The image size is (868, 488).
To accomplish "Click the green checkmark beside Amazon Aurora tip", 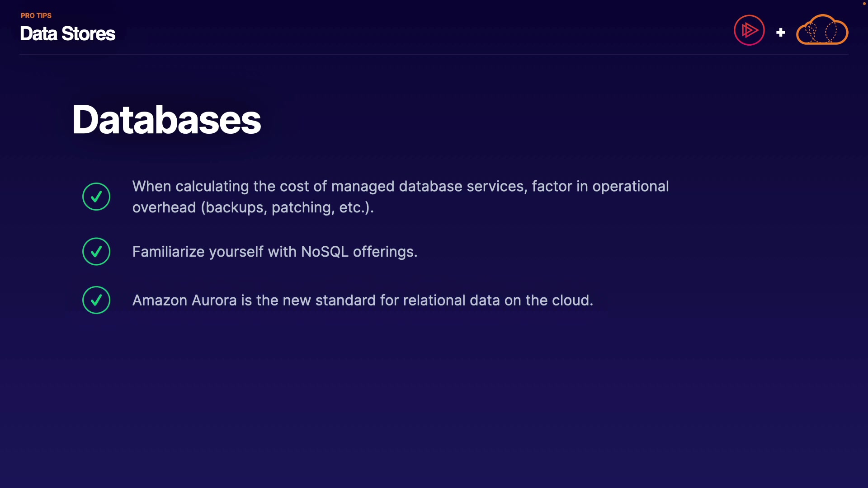I will 96,300.
